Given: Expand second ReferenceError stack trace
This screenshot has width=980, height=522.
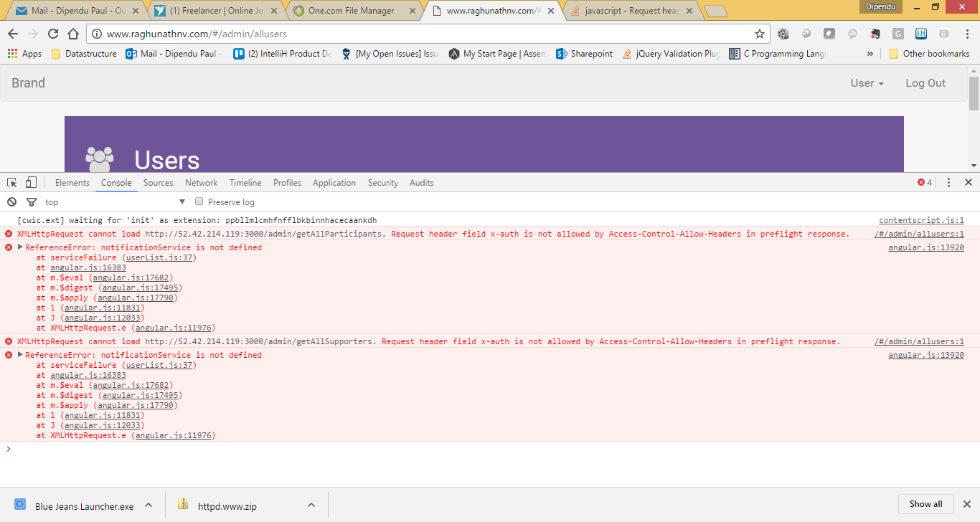Looking at the screenshot, I should point(21,354).
